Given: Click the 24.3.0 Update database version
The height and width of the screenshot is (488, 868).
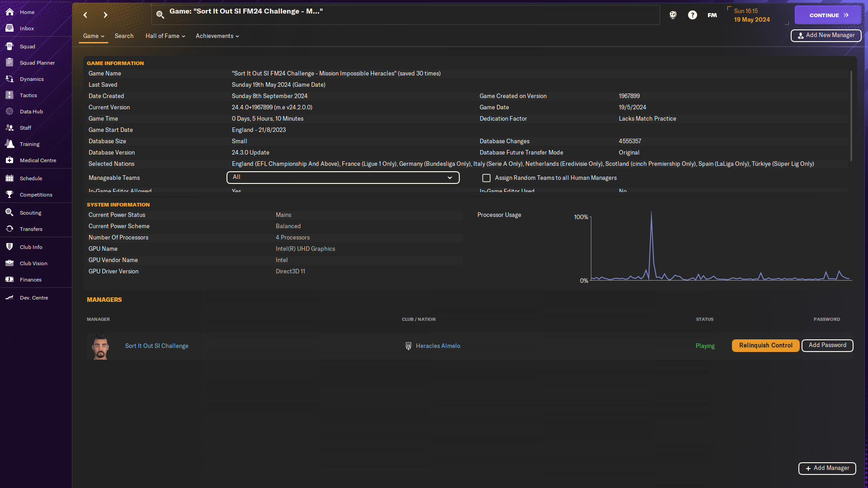Looking at the screenshot, I should click(x=250, y=153).
